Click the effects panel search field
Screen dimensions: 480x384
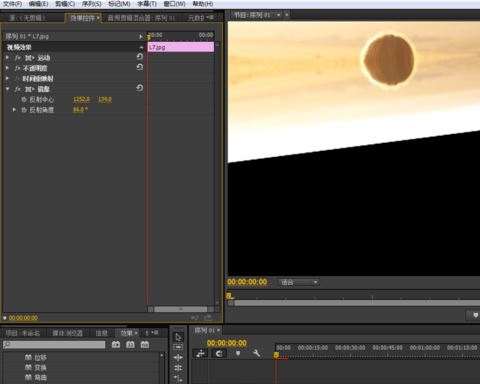(x=54, y=345)
